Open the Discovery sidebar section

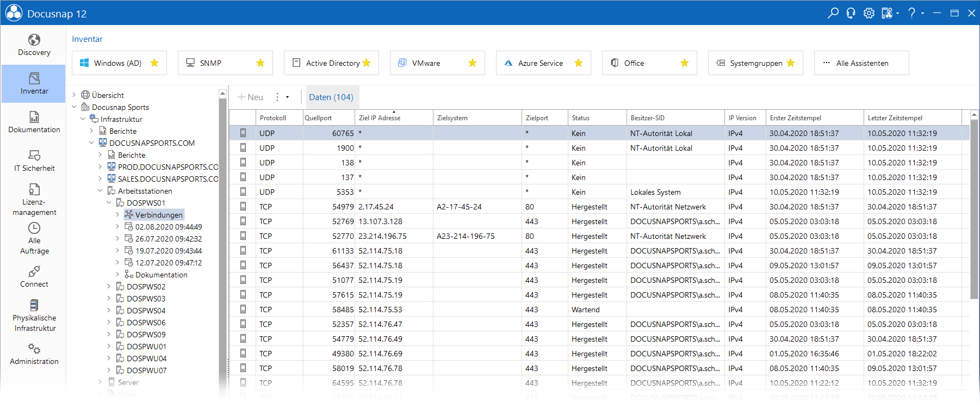(34, 45)
